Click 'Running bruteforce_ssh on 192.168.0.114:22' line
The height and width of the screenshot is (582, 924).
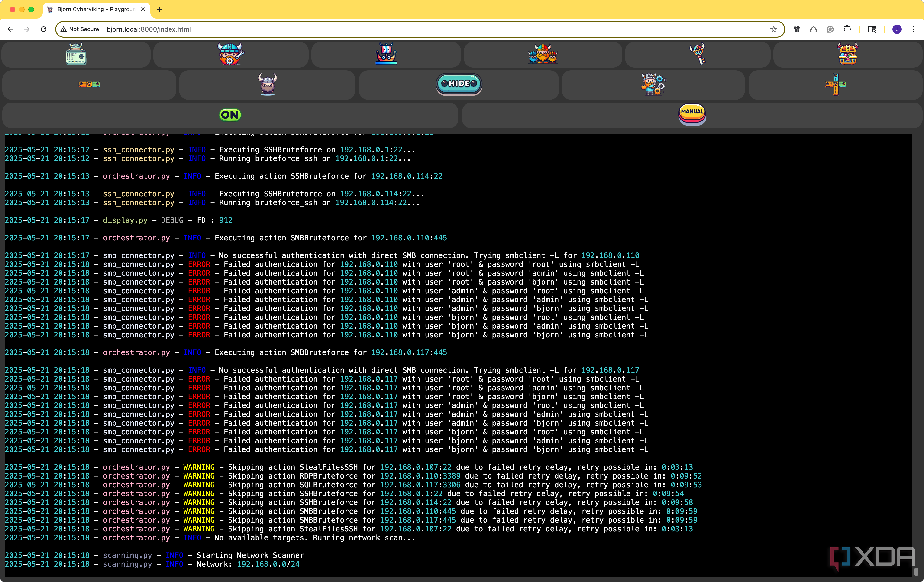pyautogui.click(x=212, y=203)
